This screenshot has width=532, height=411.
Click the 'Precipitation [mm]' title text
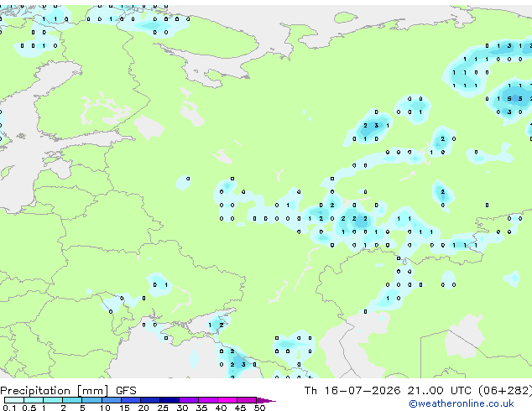pos(55,391)
